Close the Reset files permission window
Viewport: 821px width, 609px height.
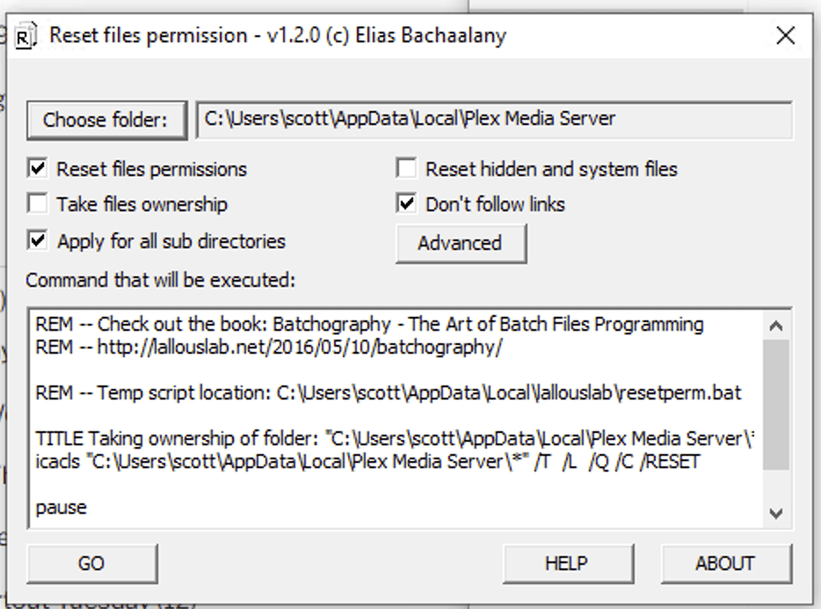coord(786,35)
